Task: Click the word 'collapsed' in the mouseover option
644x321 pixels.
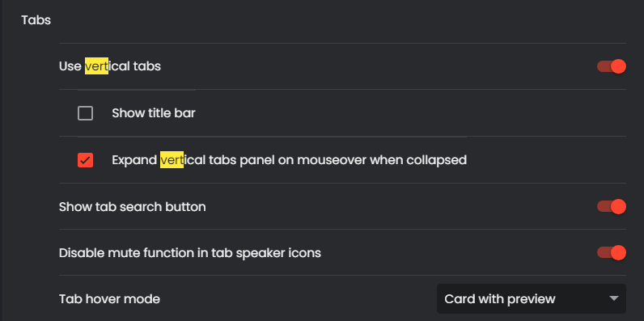Action: pyautogui.click(x=437, y=160)
